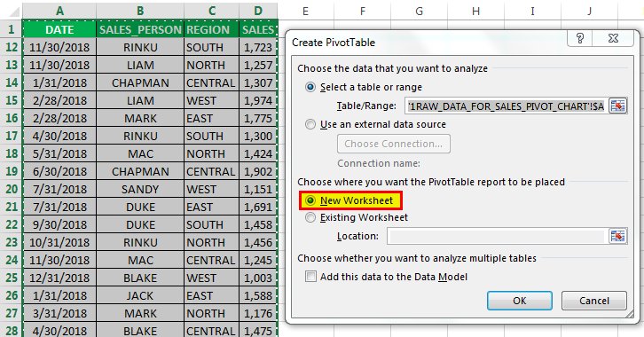Screen dimensions: 644x337
Task: Click CHAPMAN cell in row 19
Action: (140, 171)
